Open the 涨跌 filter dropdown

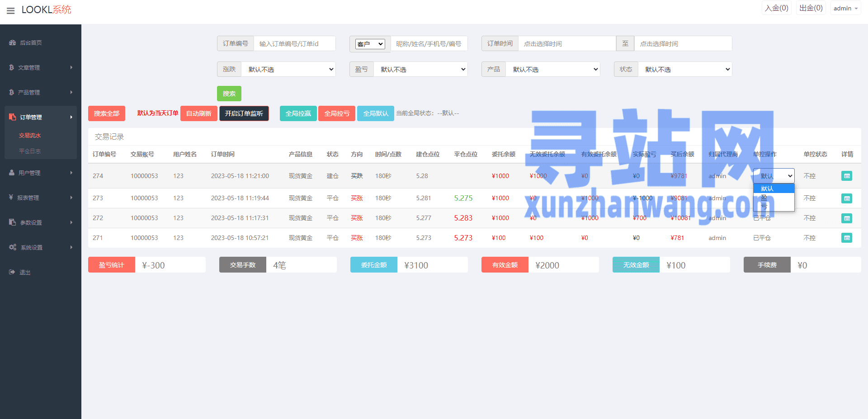[288, 69]
